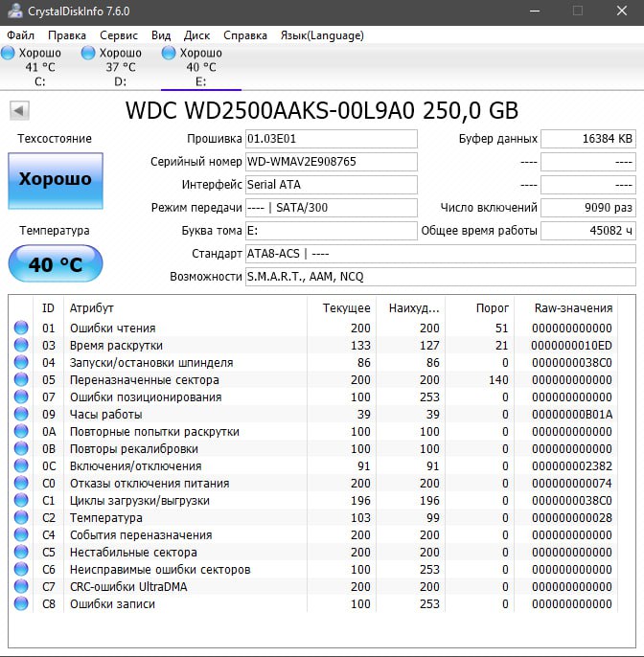
Task: Click status orb of C5 Нестабильные сектора
Action: (x=21, y=552)
